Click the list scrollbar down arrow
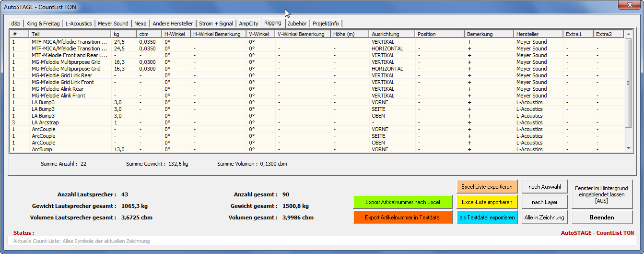 click(x=628, y=149)
